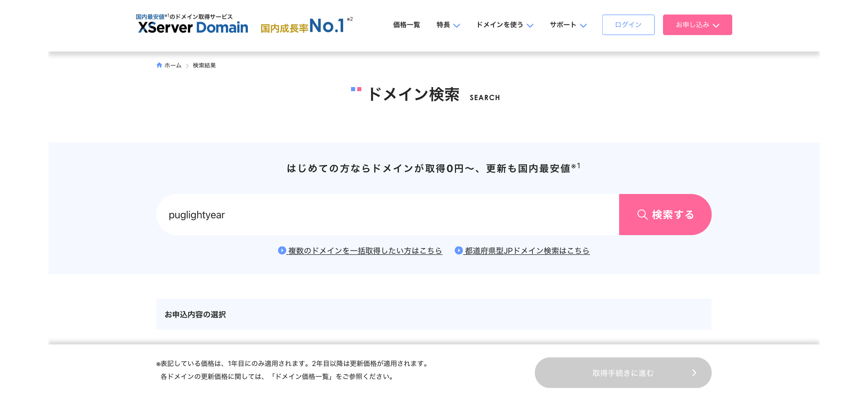Screen dimensions: 868x401
Task: Open 都道府県型JPドメイン検索 link
Action: coord(527,251)
